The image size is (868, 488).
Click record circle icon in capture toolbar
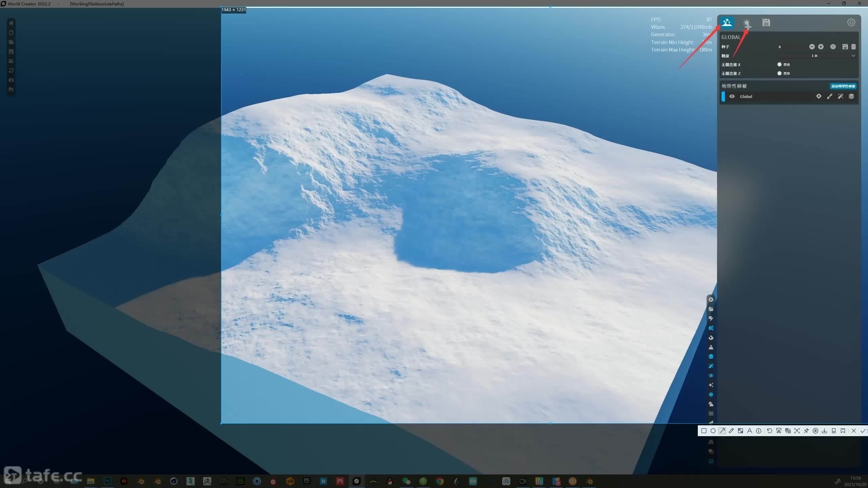click(815, 431)
